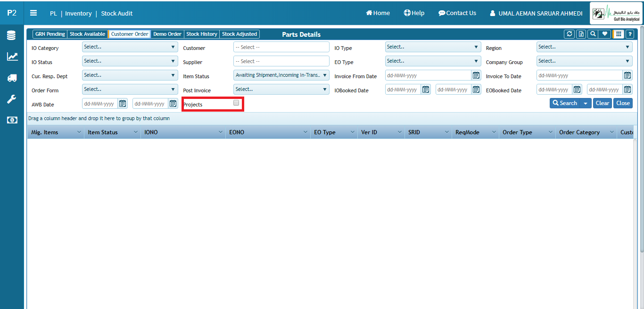Click the Gulf Bio Analytical company logo
644x309 pixels.
click(x=616, y=13)
